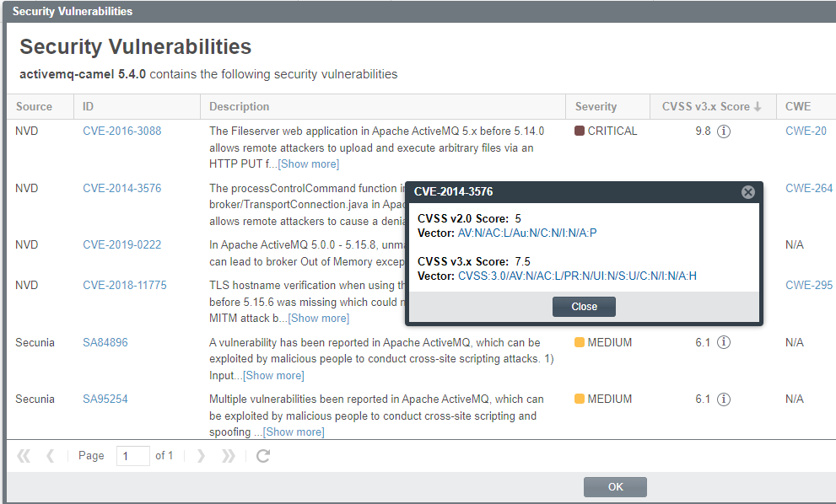Click info icon for SA95254 score

tap(723, 399)
